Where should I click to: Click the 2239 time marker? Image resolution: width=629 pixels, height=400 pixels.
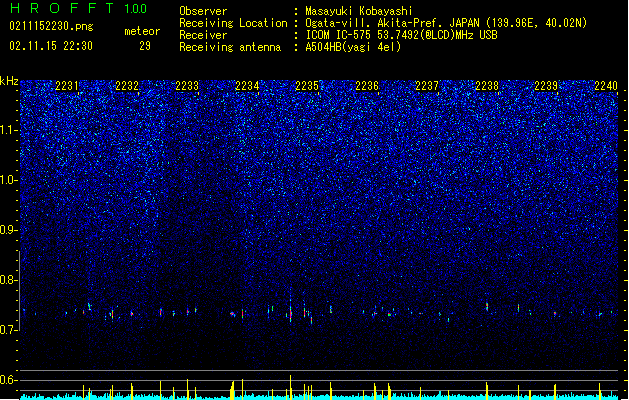point(546,85)
